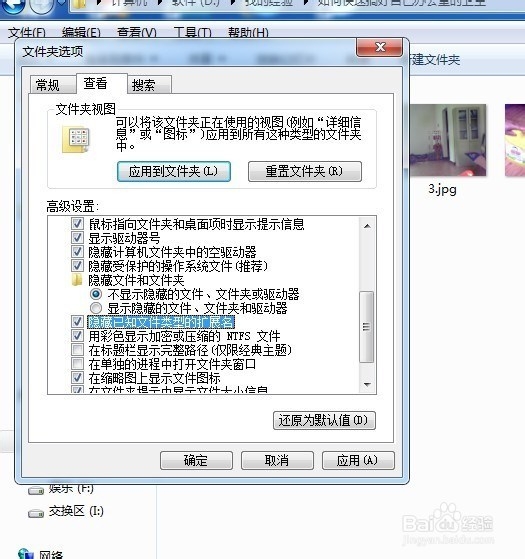Click the 应用(A) button
525x559 pixels.
tap(358, 460)
